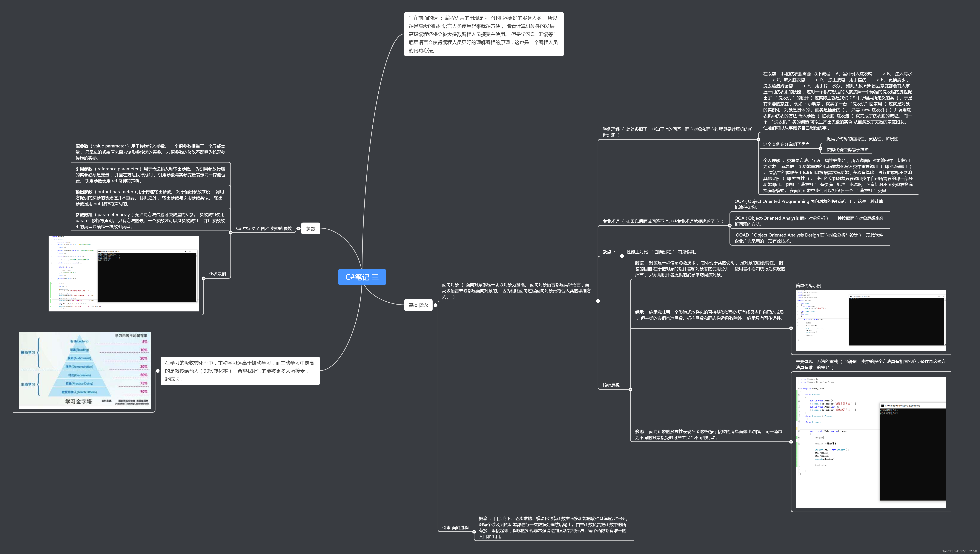Collapse the C# 中定义了 四种 类型的参数 subtopics

click(230, 232)
